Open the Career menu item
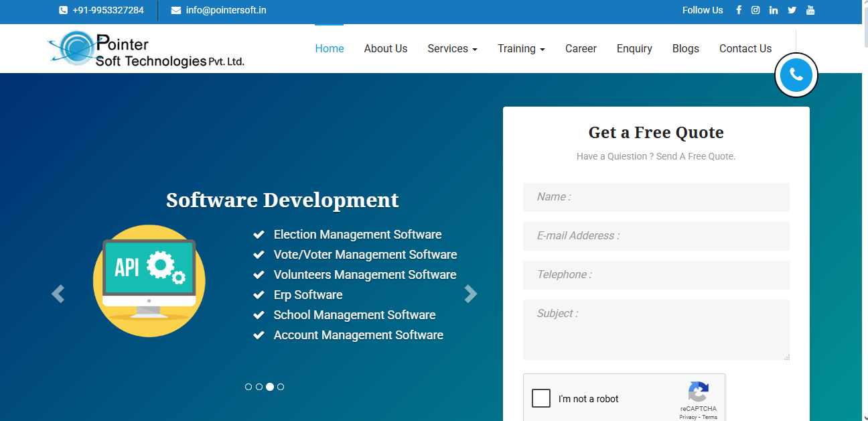 pos(581,49)
